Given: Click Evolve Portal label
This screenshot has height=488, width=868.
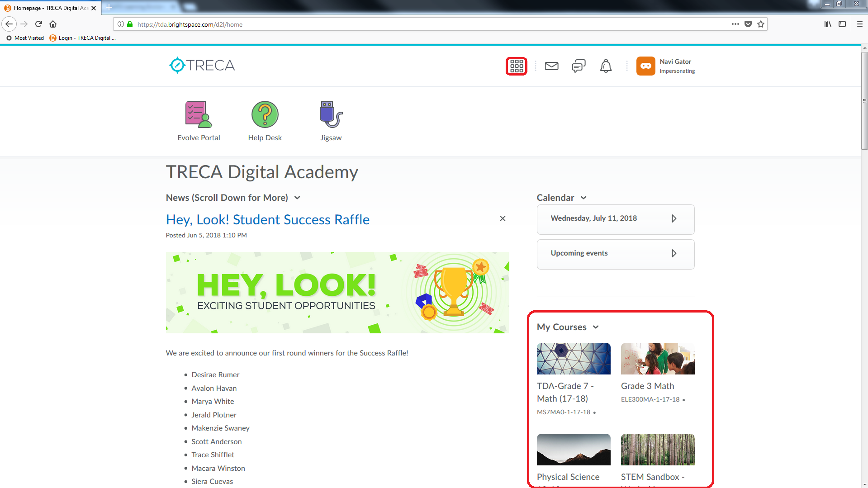Looking at the screenshot, I should coord(199,137).
